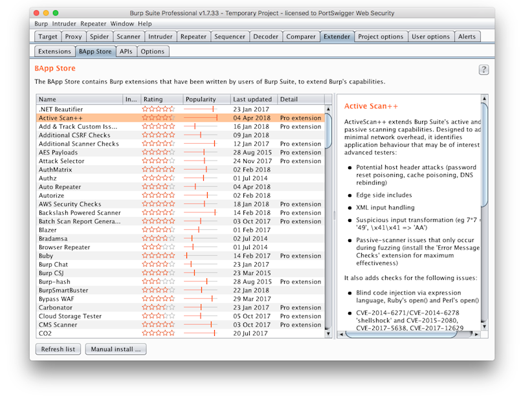Switch to the Decoder tab
Viewport: 532px width, 398px height.
(x=265, y=37)
